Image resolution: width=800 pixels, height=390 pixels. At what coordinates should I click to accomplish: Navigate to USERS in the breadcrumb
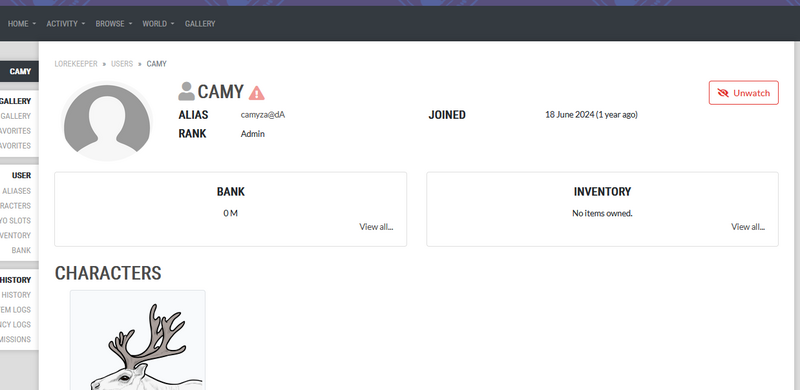click(122, 64)
